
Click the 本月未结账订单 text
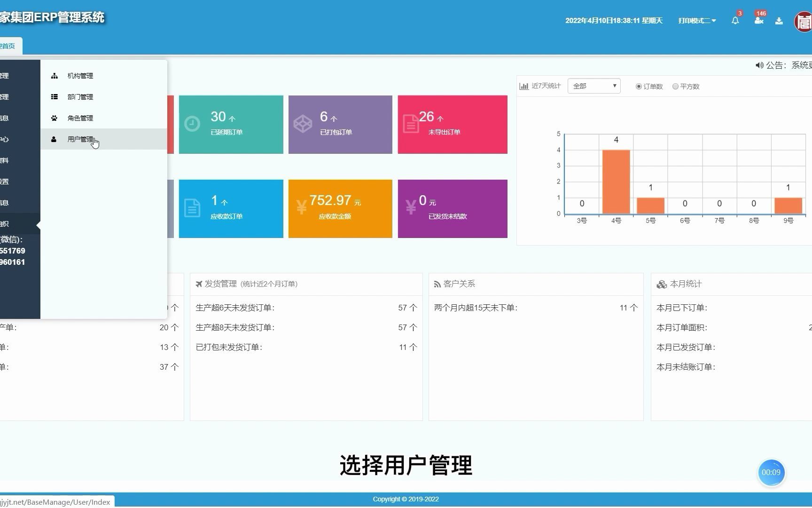tap(686, 367)
